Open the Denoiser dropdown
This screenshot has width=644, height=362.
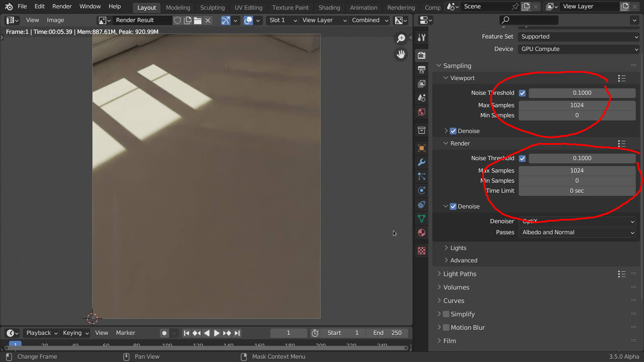577,221
